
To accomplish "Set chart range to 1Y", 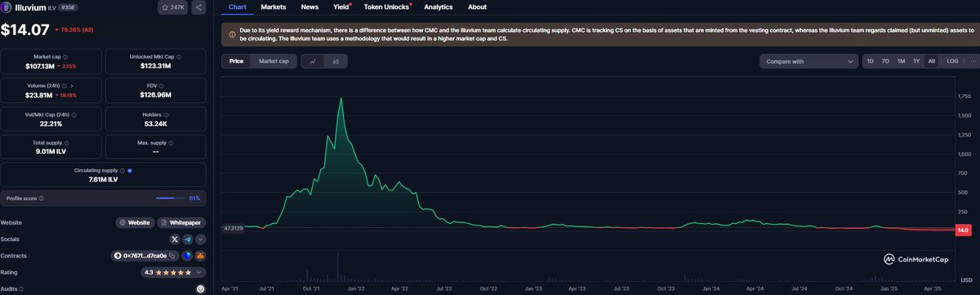I will click(x=916, y=61).
